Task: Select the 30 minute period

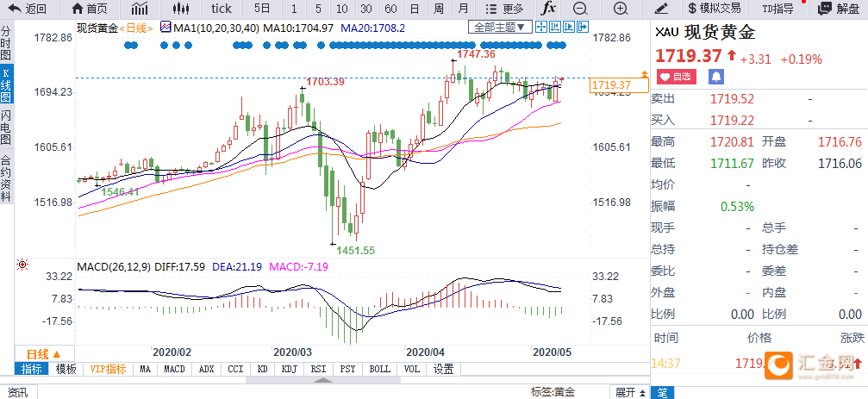Action: click(x=366, y=9)
